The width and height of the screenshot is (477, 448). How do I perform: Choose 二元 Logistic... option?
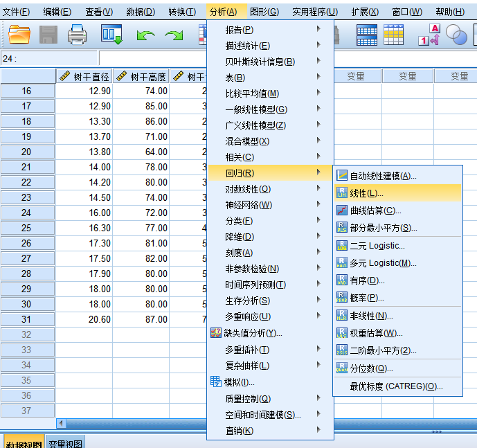tap(398, 245)
